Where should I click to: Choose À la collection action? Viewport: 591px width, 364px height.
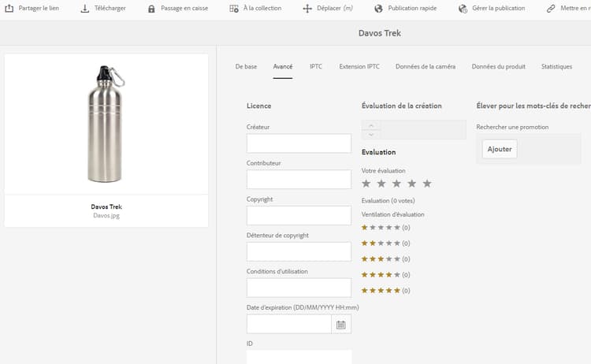[x=262, y=9]
